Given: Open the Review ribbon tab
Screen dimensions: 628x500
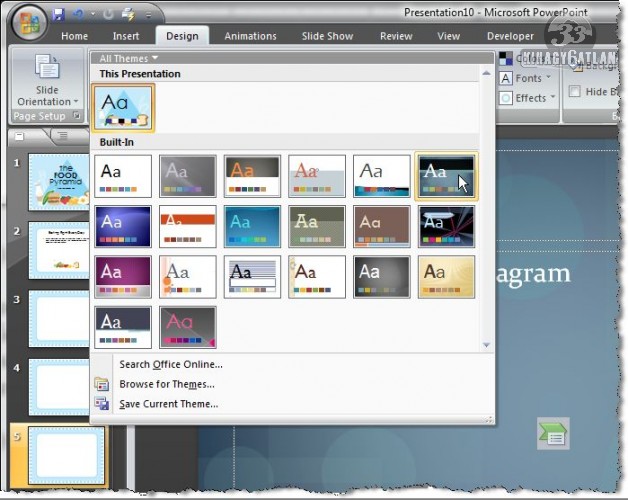Looking at the screenshot, I should point(396,36).
